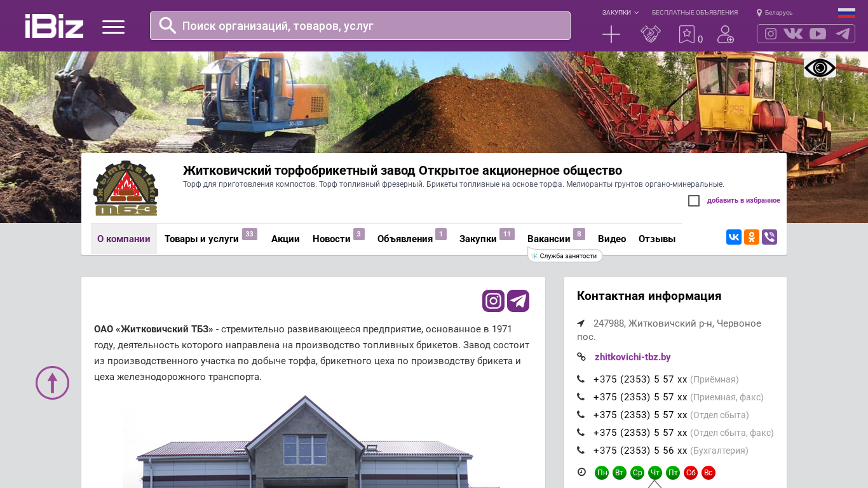
Task: Select Friday 'Пт' schedule circle
Action: point(673,473)
